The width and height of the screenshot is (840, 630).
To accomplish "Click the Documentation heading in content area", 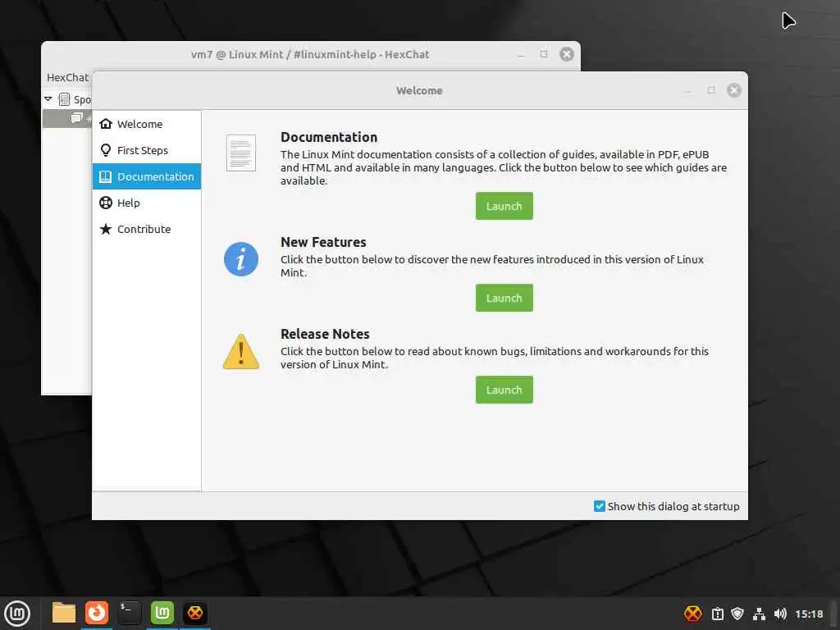I will pyautogui.click(x=329, y=137).
